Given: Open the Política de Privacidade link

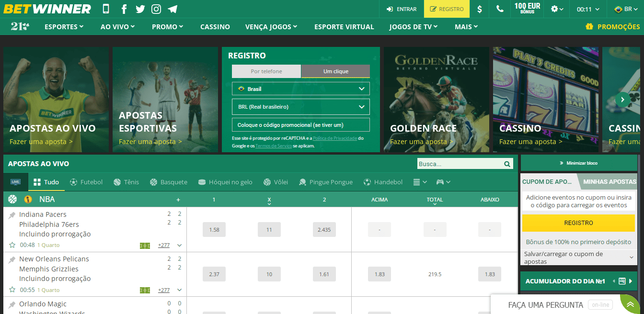Looking at the screenshot, I should tap(335, 138).
